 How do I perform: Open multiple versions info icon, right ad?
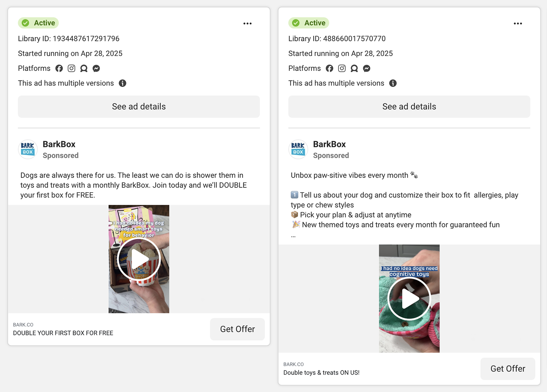tap(393, 83)
